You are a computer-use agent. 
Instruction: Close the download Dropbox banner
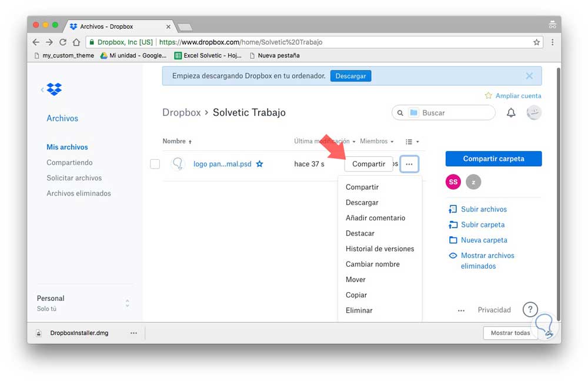[x=529, y=76]
